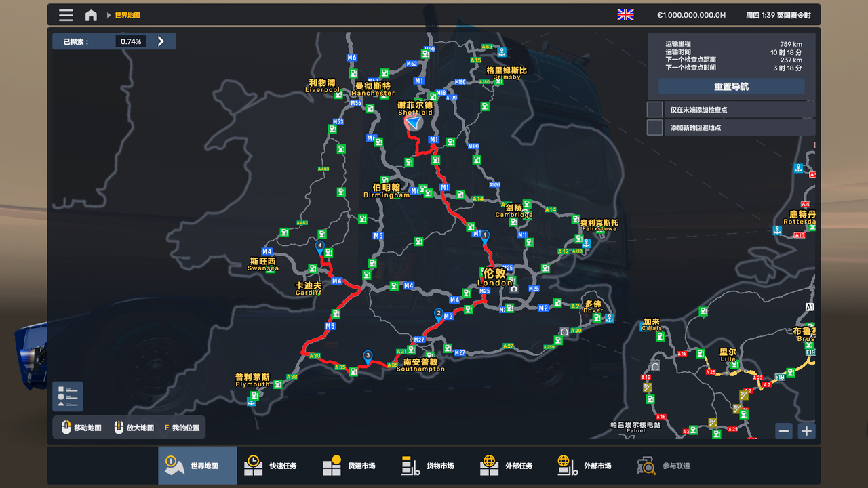Viewport: 868px width, 488px height.
Task: Click the Channel Tunnel icon near Dover
Action: tap(564, 331)
